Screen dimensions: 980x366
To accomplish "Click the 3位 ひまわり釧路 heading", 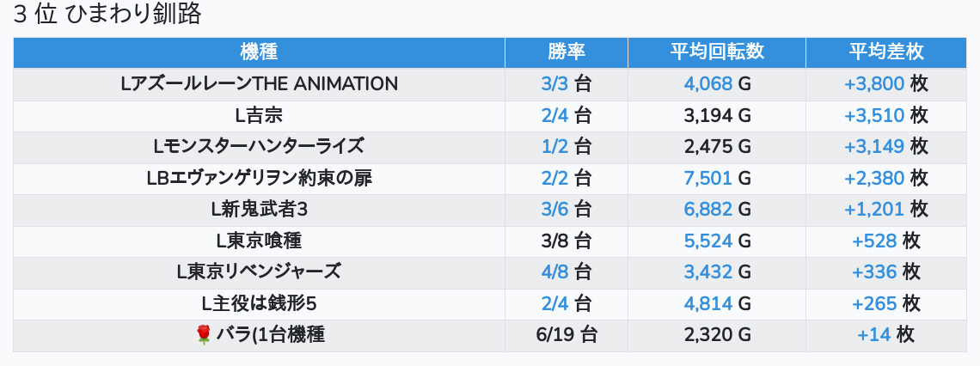I will coord(107,15).
